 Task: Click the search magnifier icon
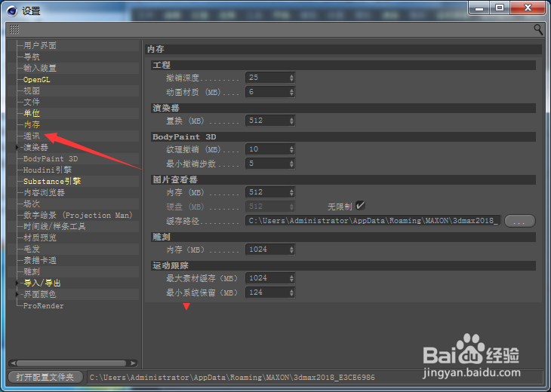pyautogui.click(x=538, y=29)
